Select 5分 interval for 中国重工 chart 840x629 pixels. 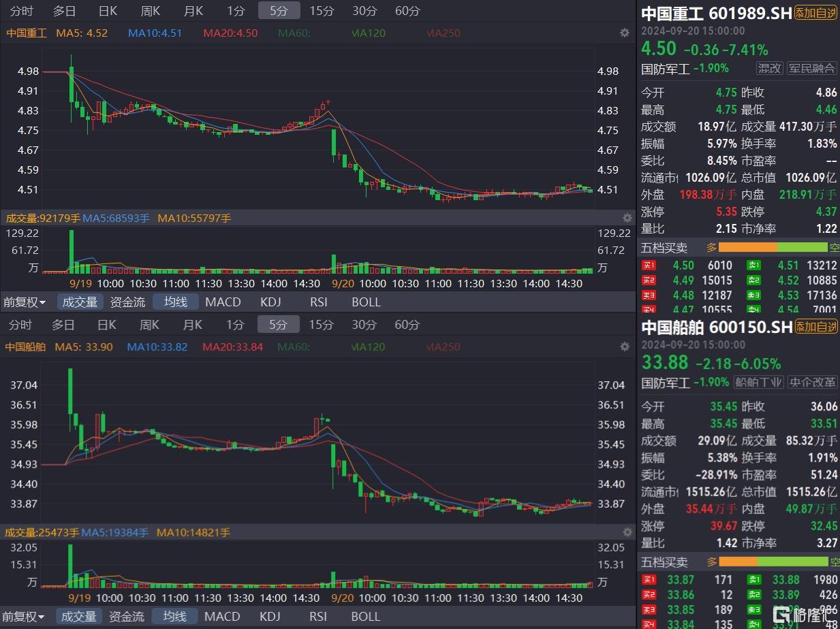tap(279, 11)
